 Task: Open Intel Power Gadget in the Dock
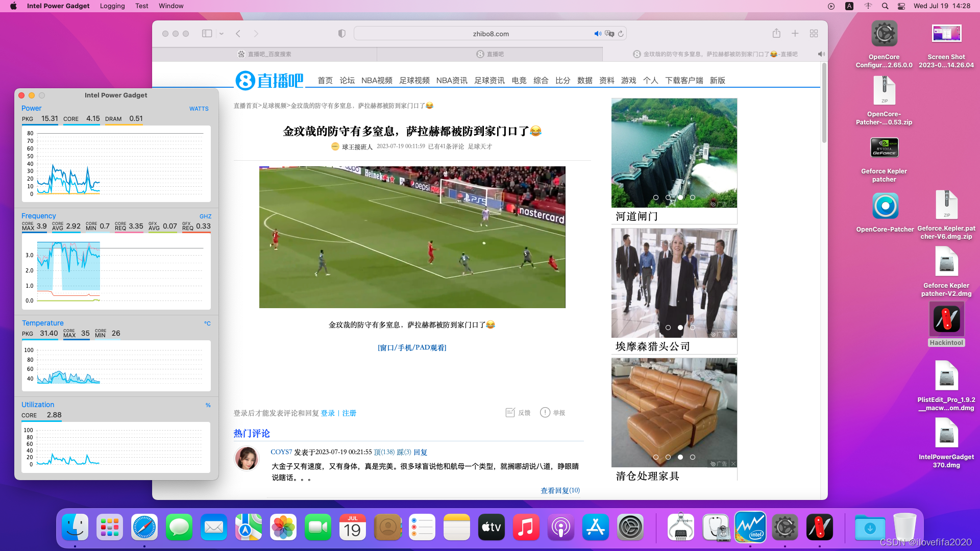750,527
